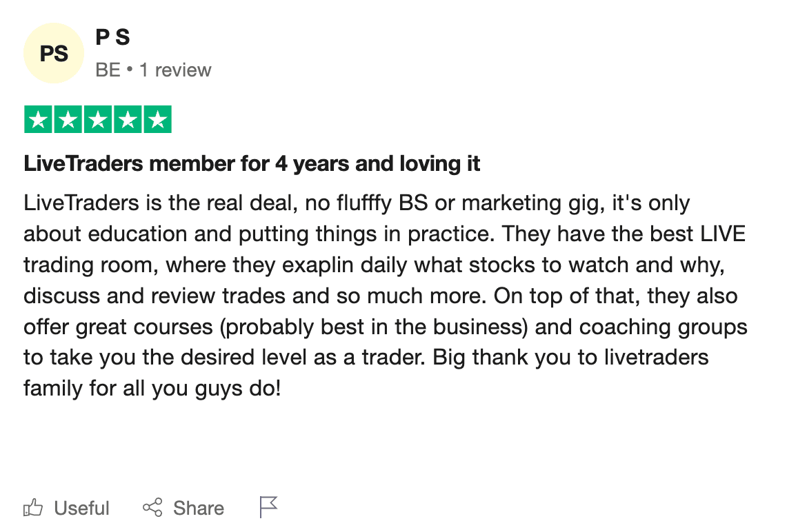
Task: Click the fifth green rating star
Action: pyautogui.click(x=158, y=120)
